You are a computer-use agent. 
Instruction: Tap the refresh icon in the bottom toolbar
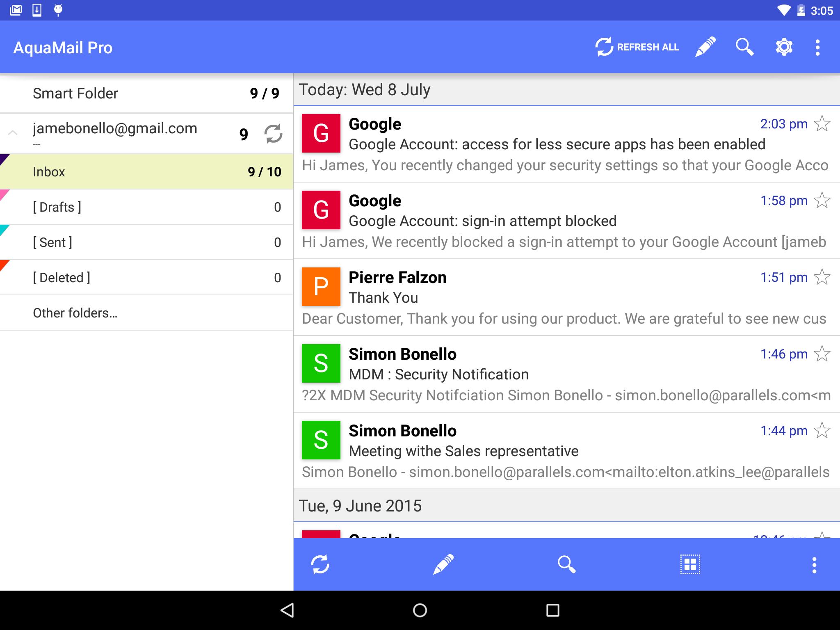[x=320, y=564]
